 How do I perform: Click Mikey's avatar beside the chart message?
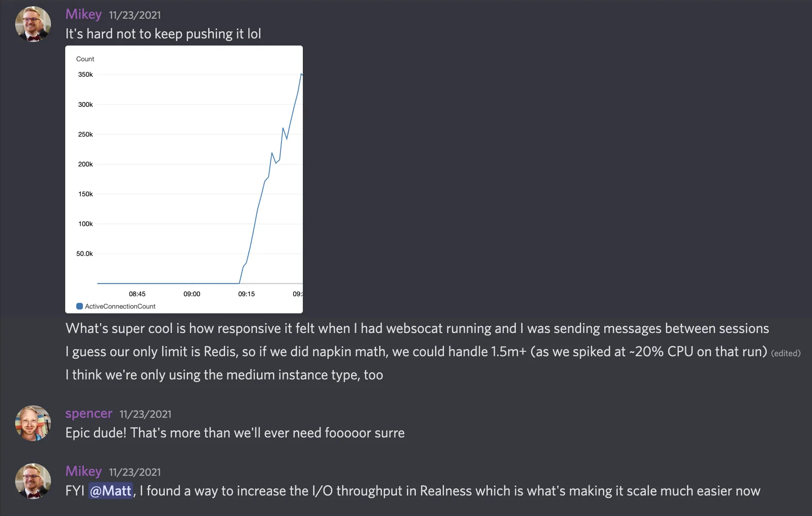coord(33,24)
